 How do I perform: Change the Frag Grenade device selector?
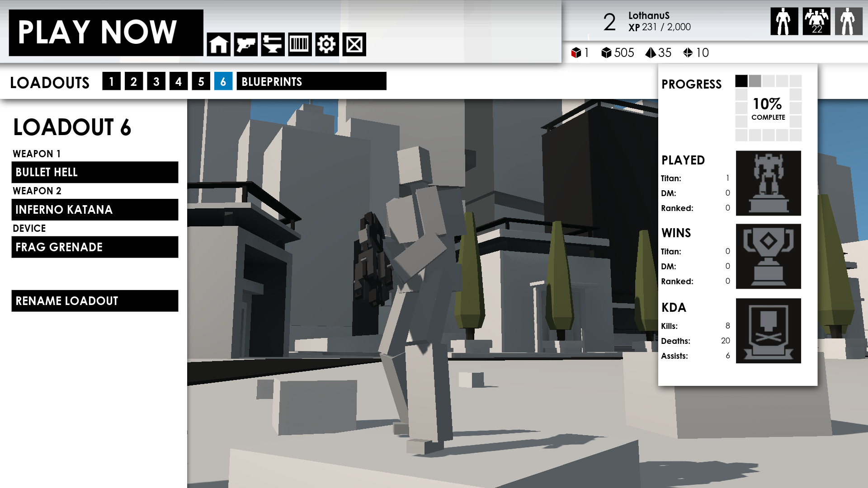click(94, 247)
